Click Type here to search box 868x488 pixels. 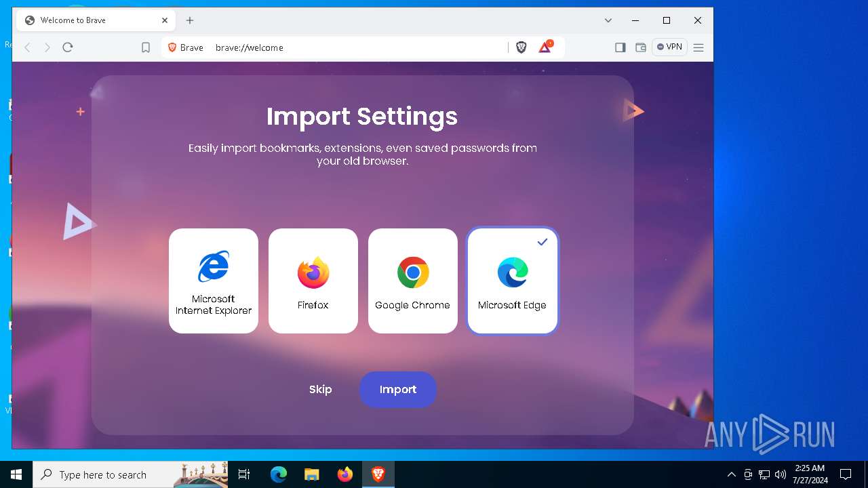coord(130,474)
